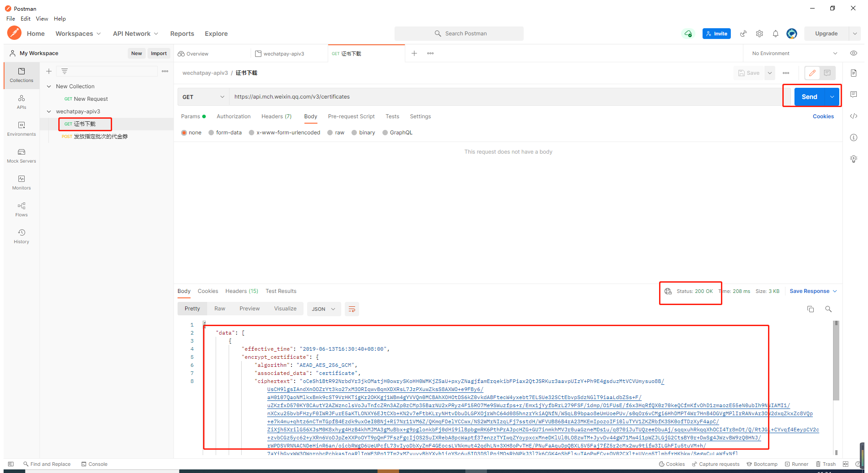This screenshot has width=868, height=473.
Task: Switch to the Authorization request tab
Action: 234,116
